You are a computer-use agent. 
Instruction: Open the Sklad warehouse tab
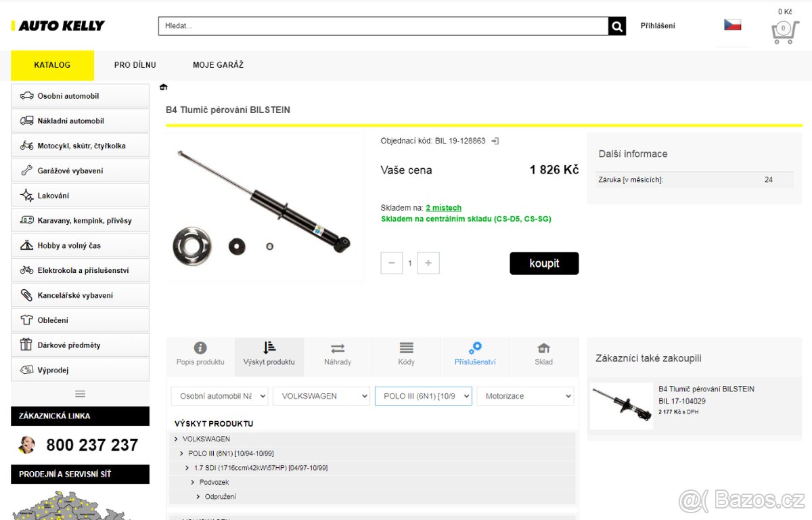pyautogui.click(x=543, y=354)
